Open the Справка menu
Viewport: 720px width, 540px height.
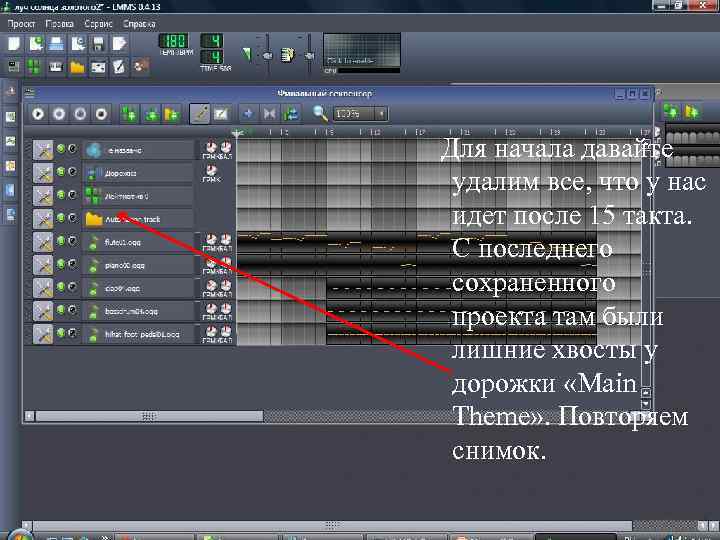pyautogui.click(x=139, y=23)
